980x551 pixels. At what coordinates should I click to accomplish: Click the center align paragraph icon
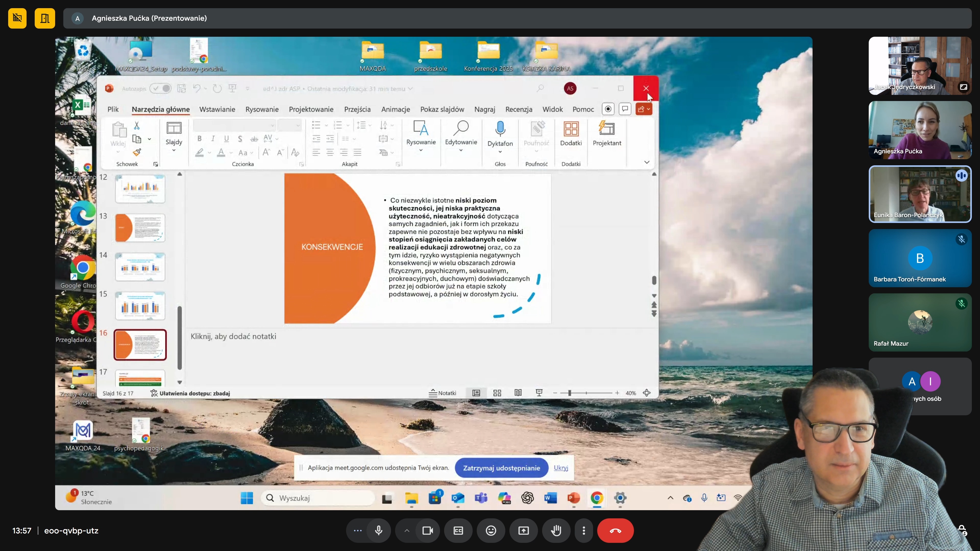click(x=330, y=153)
